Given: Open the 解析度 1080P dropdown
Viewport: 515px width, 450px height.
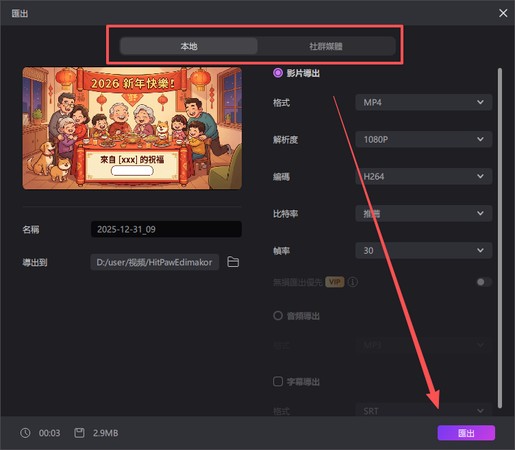Looking at the screenshot, I should coord(423,139).
